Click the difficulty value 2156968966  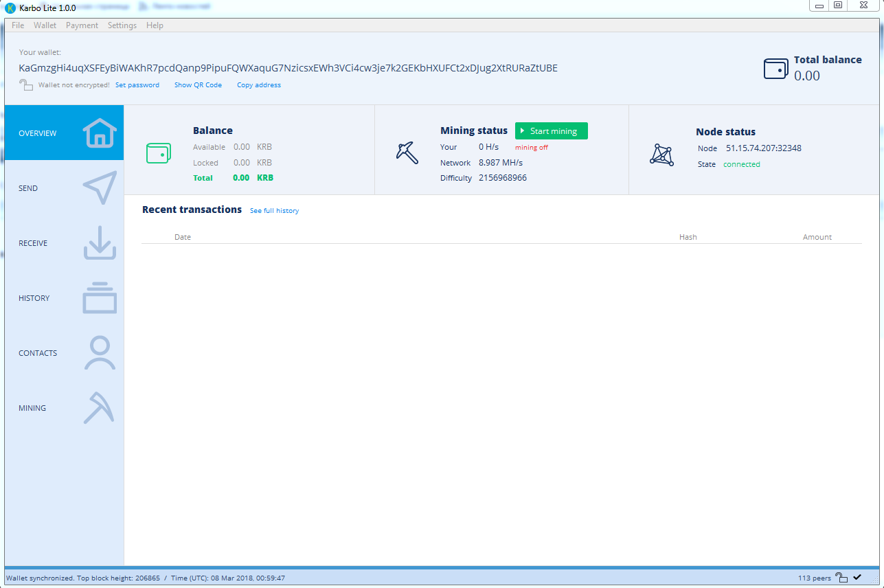(x=503, y=178)
